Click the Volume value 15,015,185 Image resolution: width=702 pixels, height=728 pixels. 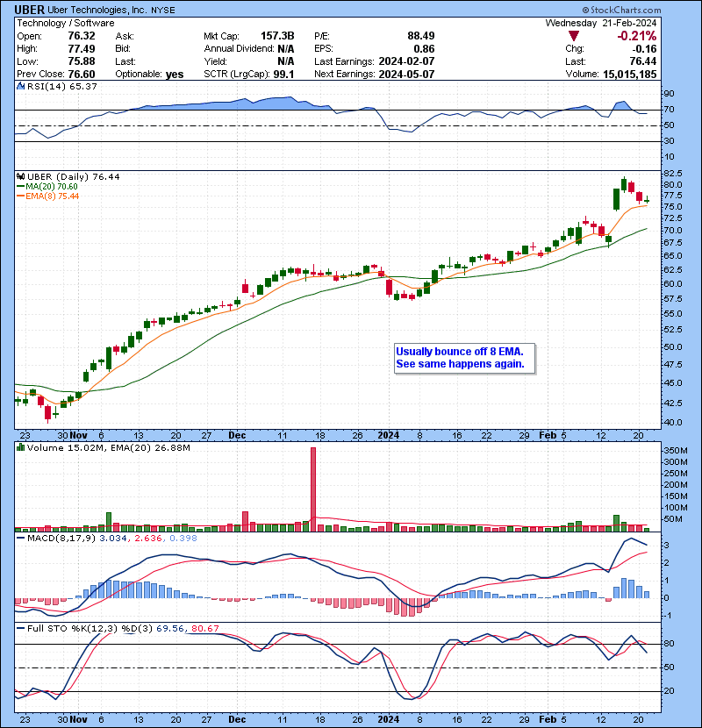click(630, 75)
